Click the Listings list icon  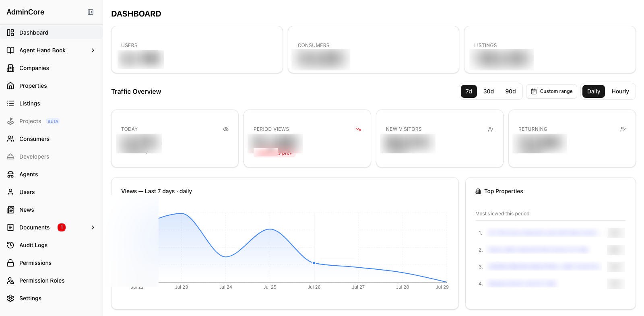click(x=10, y=103)
